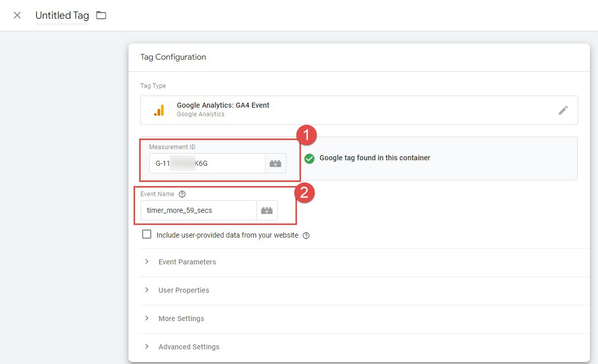Click the Google tag found in this container message
Viewport: 598px width, 364px height.
(374, 158)
